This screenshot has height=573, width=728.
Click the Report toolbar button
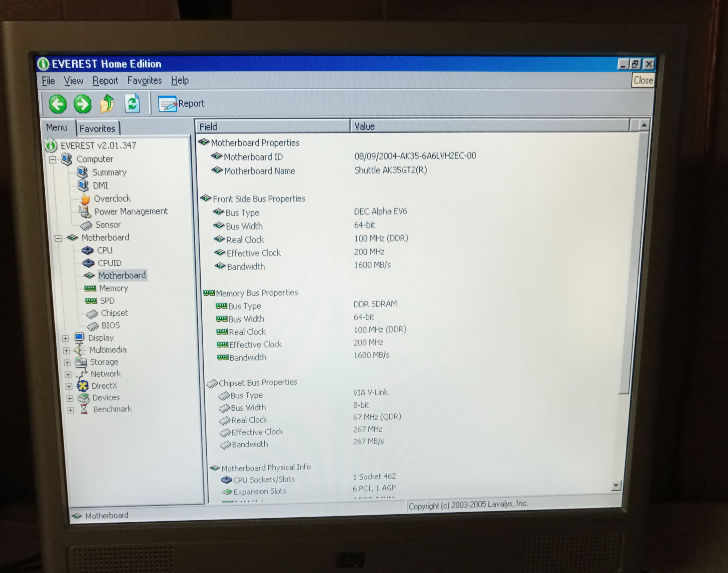tap(181, 104)
